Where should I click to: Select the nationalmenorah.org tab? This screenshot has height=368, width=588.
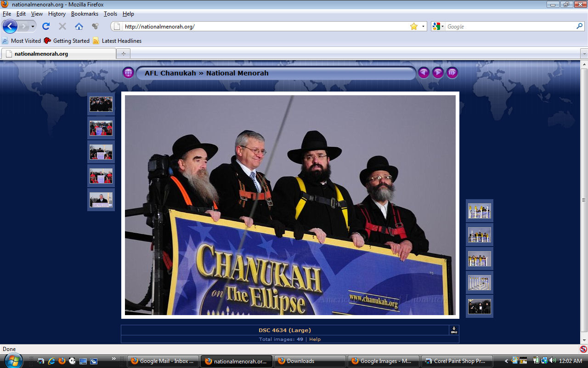click(x=58, y=54)
